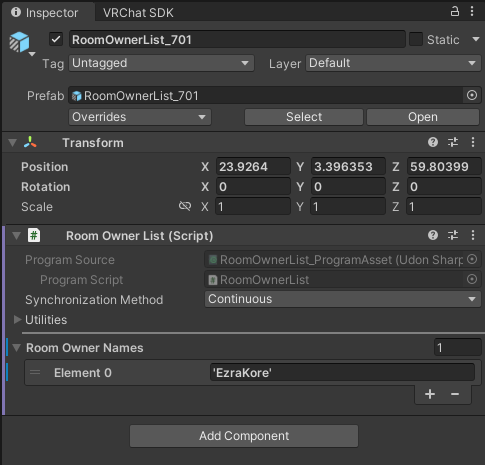The height and width of the screenshot is (465, 485).
Task: Select the Inspector tab
Action: pyautogui.click(x=45, y=13)
